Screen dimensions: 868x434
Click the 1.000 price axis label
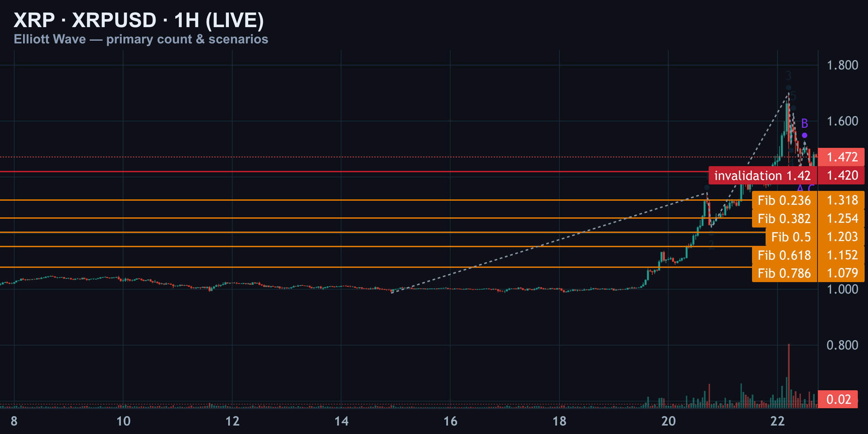click(842, 289)
